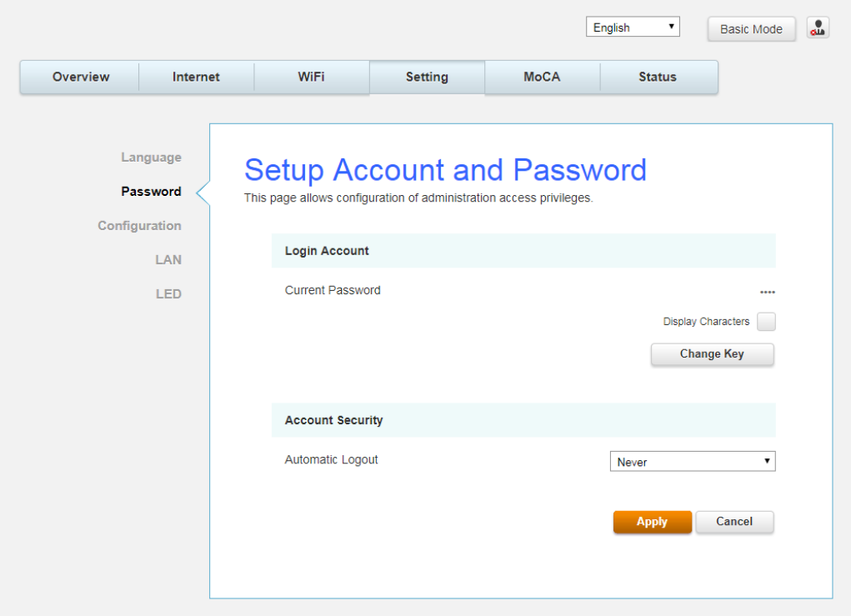This screenshot has height=616, width=851.
Task: Open the English language dropdown
Action: tap(633, 28)
